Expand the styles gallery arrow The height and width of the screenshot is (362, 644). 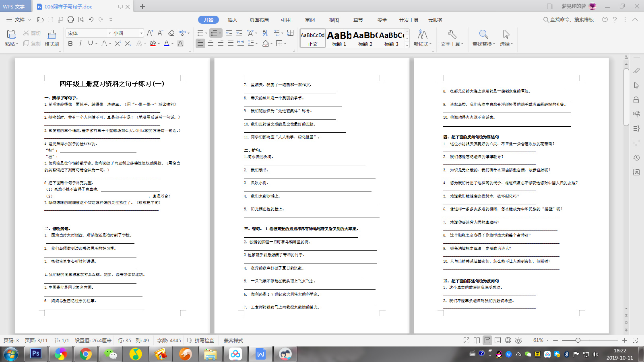click(x=407, y=45)
